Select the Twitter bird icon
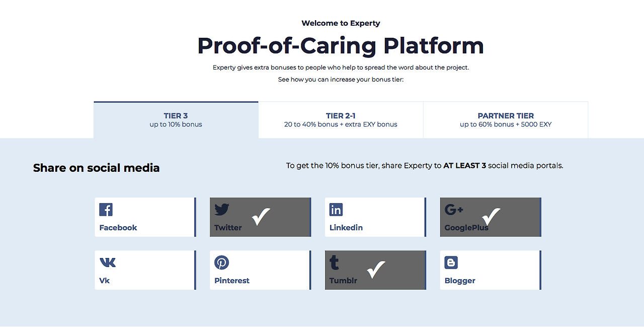 point(221,209)
